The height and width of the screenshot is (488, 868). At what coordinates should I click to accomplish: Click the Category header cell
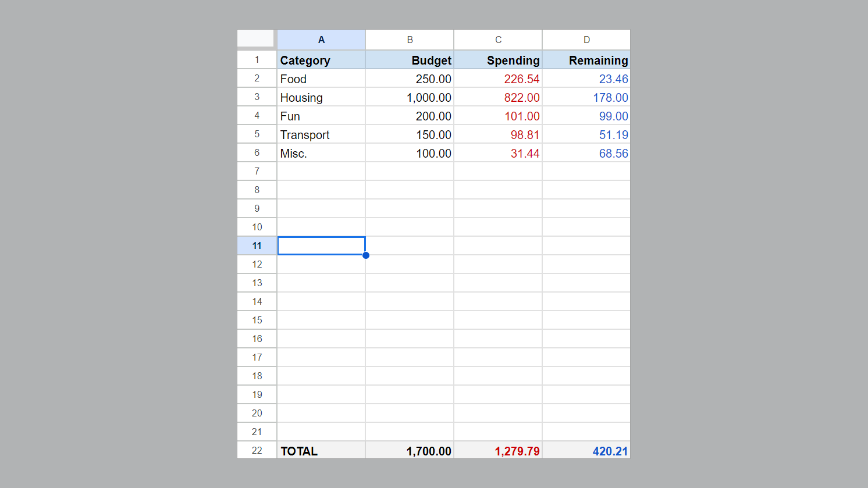tap(321, 60)
